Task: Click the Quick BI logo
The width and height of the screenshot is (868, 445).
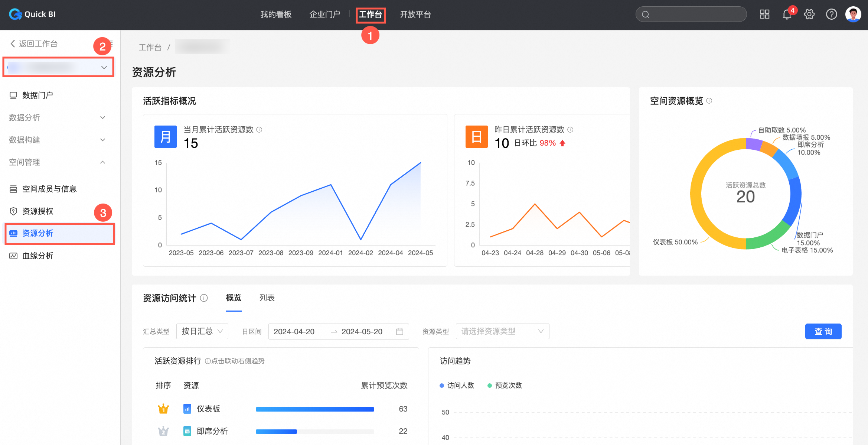Action: (32, 14)
